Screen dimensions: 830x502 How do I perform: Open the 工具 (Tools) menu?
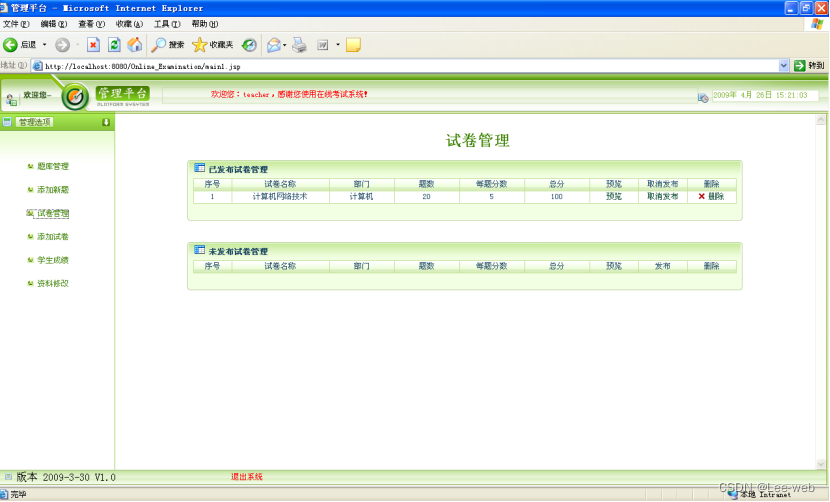167,24
